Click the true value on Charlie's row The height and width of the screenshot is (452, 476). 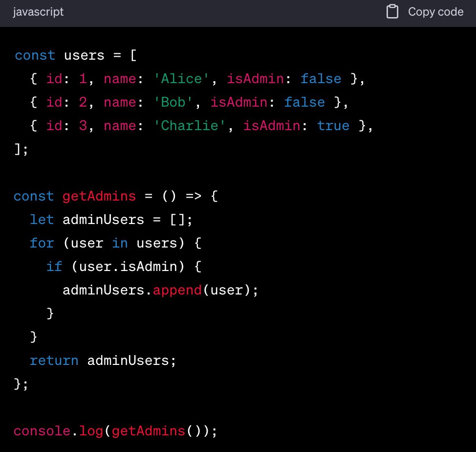click(333, 126)
